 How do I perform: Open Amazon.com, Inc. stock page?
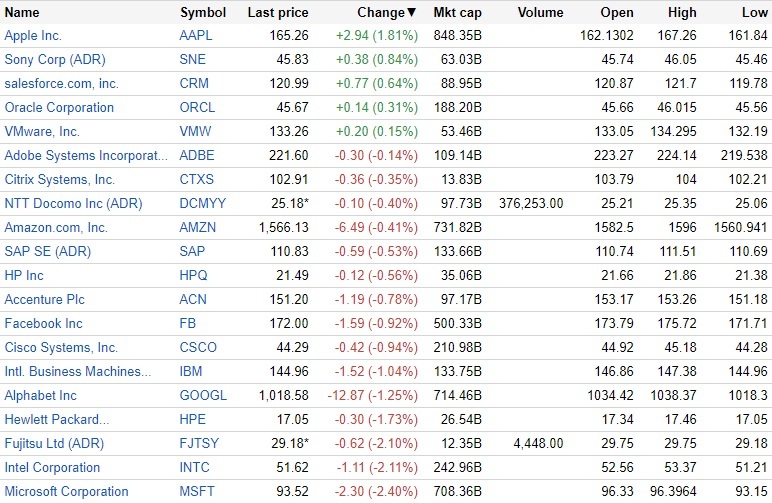(56, 227)
